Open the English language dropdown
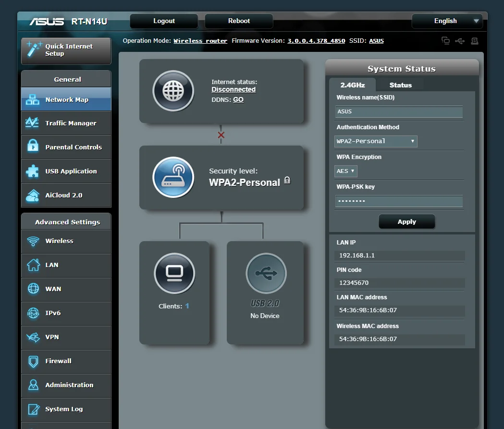 click(447, 21)
